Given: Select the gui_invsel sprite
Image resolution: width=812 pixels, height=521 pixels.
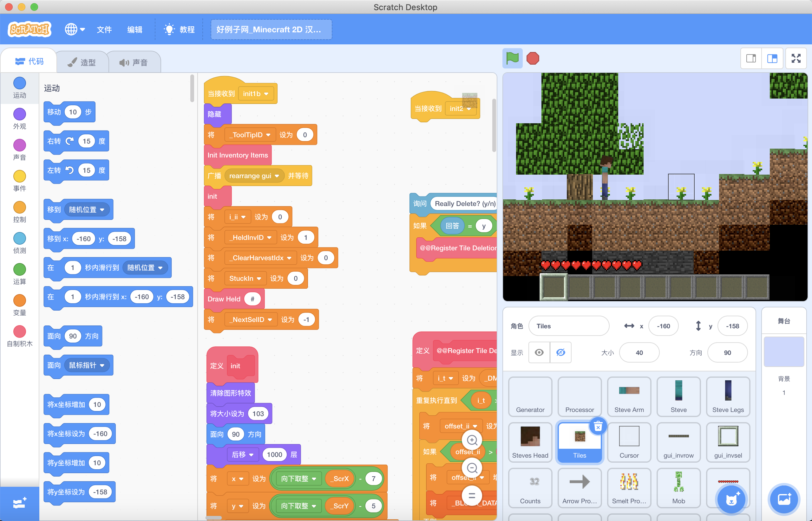Looking at the screenshot, I should click(x=728, y=442).
